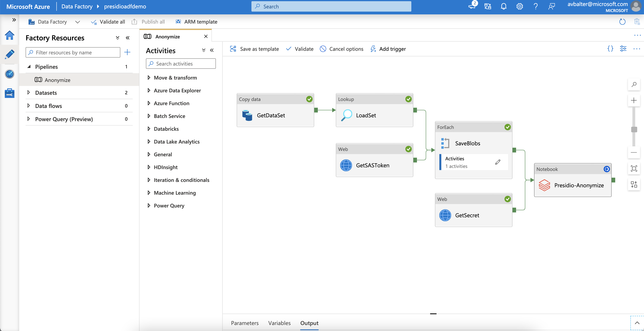Screen dimensions: 644x331
Task: Expand the Data flows tree section
Action: [29, 106]
